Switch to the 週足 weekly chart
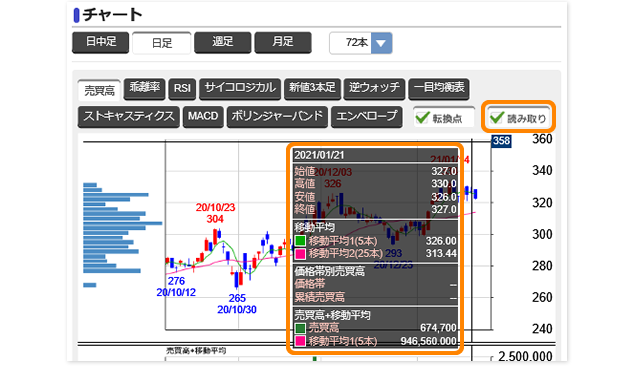 pyautogui.click(x=223, y=42)
